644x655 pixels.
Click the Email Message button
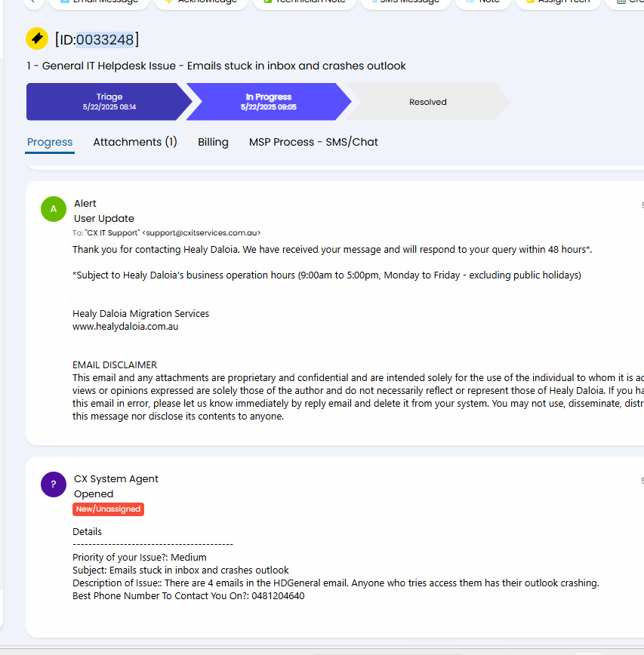[x=100, y=2]
